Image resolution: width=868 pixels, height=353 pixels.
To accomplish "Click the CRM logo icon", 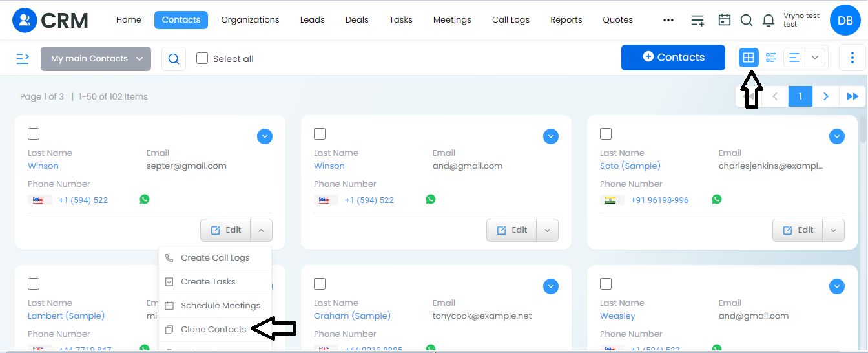I will 25,20.
